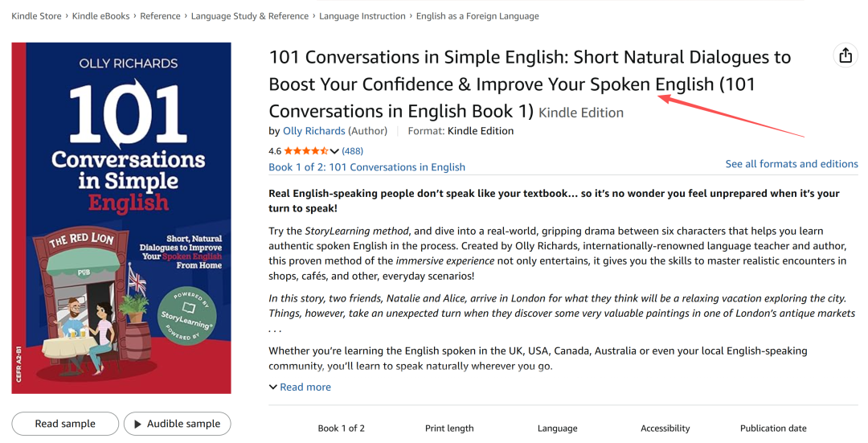Click the Print length detail label
Screen dimensions: 868x443
449,428
